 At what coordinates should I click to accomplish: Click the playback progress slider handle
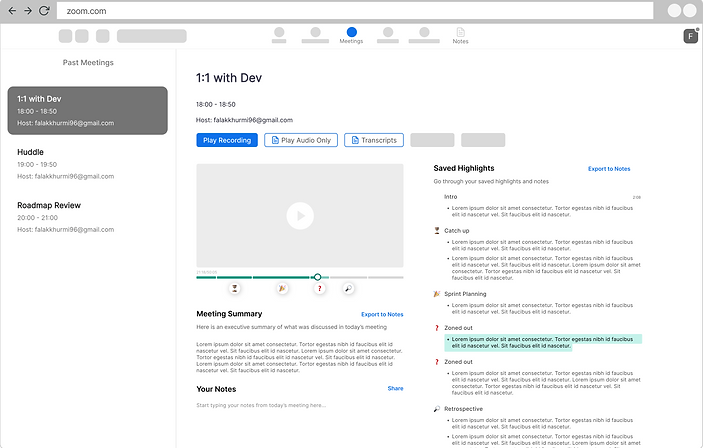point(317,277)
